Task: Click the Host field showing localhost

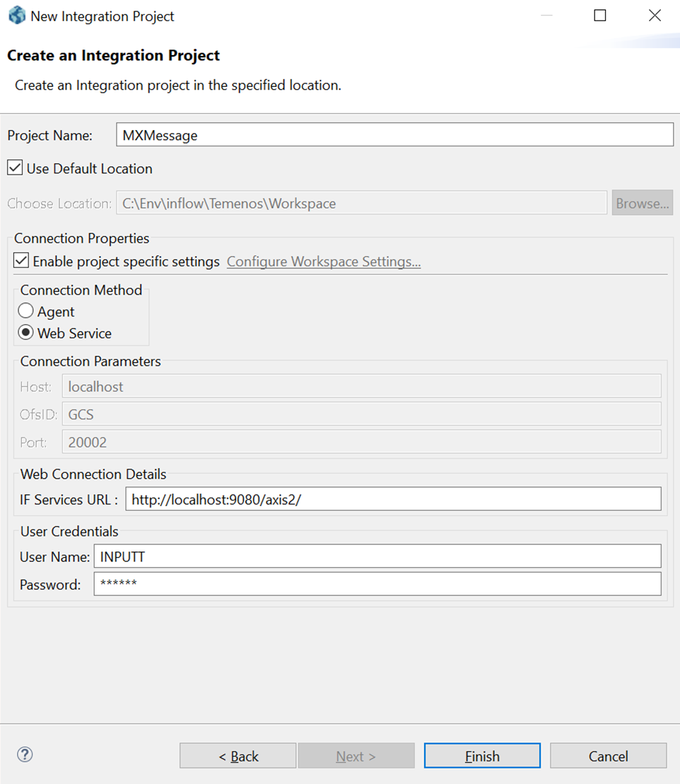Action: pyautogui.click(x=361, y=387)
